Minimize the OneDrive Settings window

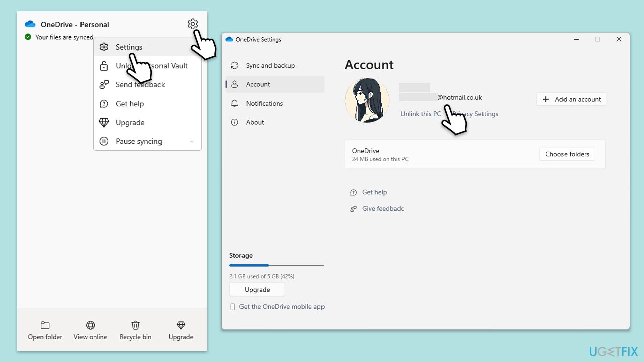click(575, 39)
